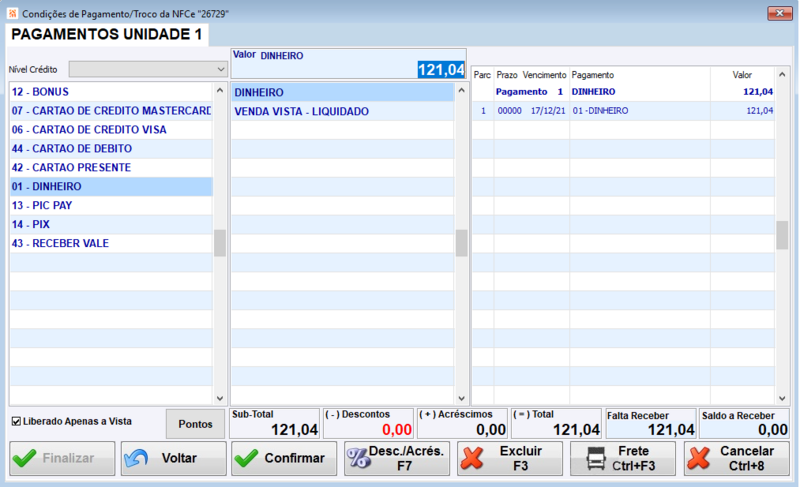Toggle the Liberado Apenas a Vista checkbox
Image resolution: width=800 pixels, height=487 pixels.
tap(16, 421)
